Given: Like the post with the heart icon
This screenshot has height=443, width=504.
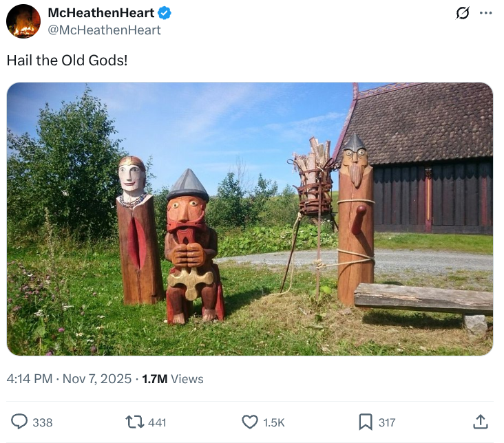Looking at the screenshot, I should tap(250, 422).
